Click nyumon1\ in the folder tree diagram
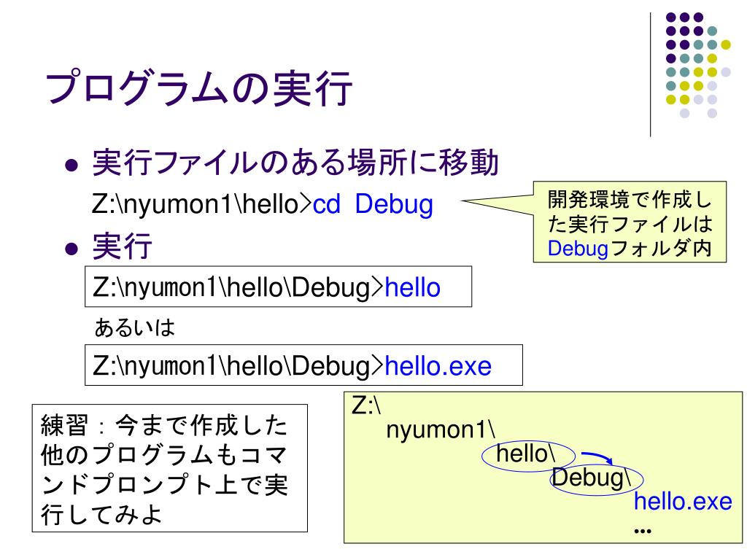The height and width of the screenshot is (560, 747). [x=441, y=429]
